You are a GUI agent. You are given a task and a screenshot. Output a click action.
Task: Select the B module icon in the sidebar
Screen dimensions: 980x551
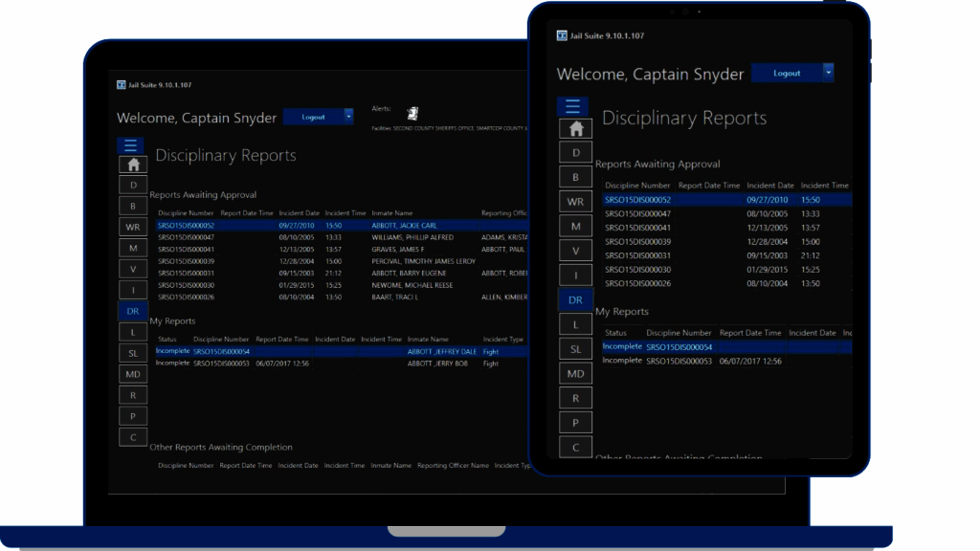pyautogui.click(x=132, y=206)
